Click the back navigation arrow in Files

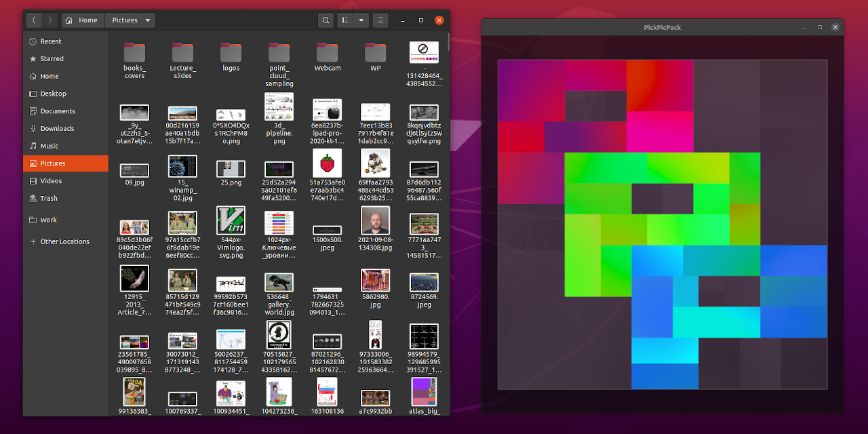pos(34,20)
